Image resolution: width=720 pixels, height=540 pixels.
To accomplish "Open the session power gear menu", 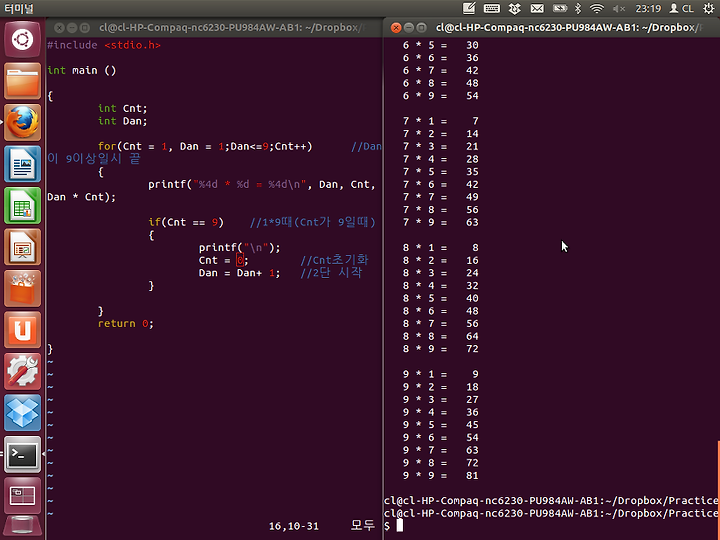I will click(x=709, y=8).
